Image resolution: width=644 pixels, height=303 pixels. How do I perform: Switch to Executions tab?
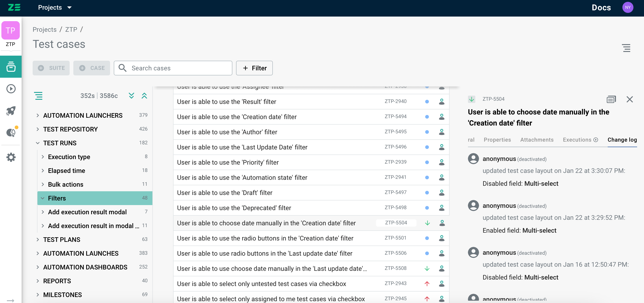[580, 140]
